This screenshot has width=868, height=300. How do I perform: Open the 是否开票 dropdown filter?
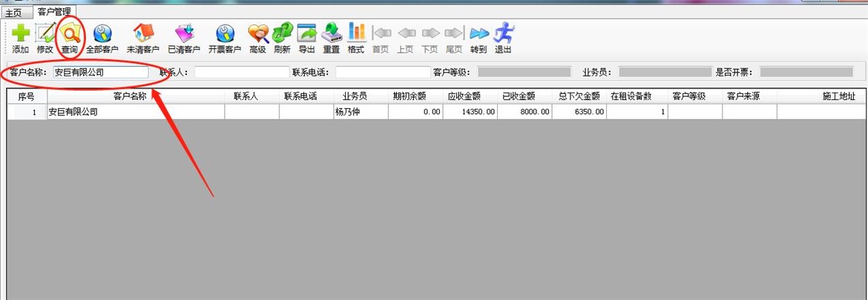(806, 73)
